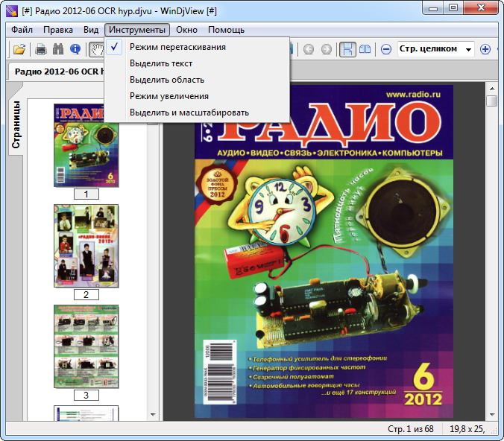Open the Файл menu

[22, 30]
